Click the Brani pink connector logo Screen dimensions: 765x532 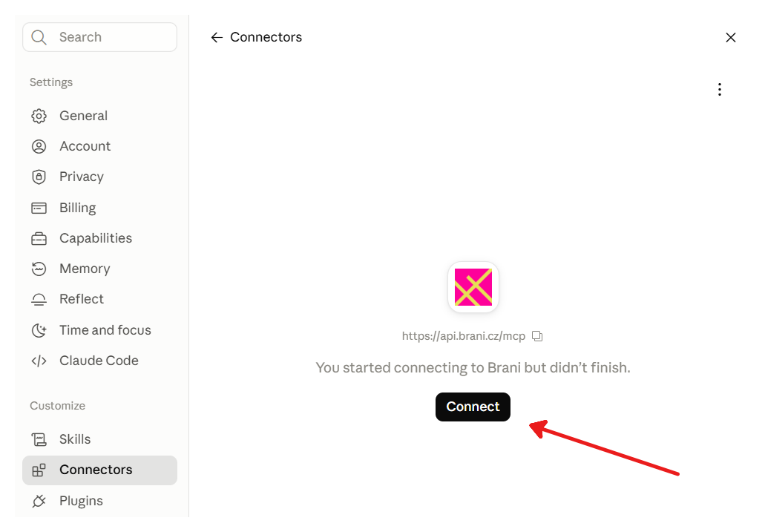click(473, 287)
